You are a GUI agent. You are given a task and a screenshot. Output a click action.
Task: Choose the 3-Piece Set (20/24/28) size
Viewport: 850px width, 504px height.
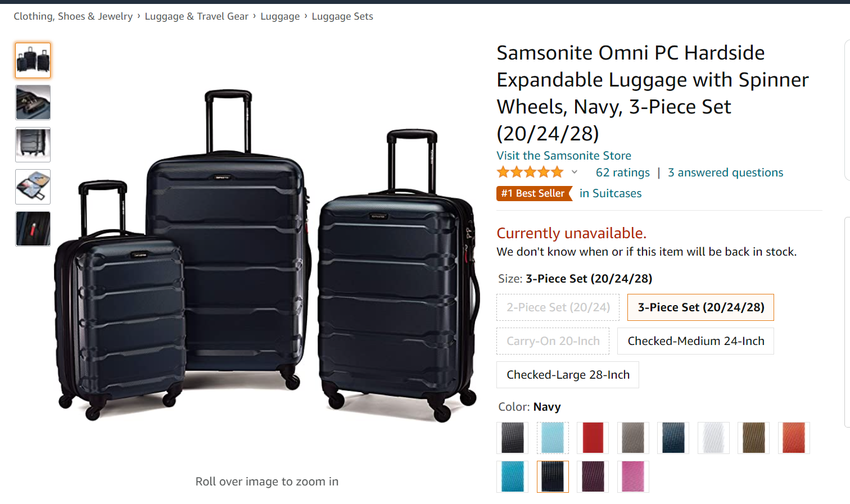700,307
